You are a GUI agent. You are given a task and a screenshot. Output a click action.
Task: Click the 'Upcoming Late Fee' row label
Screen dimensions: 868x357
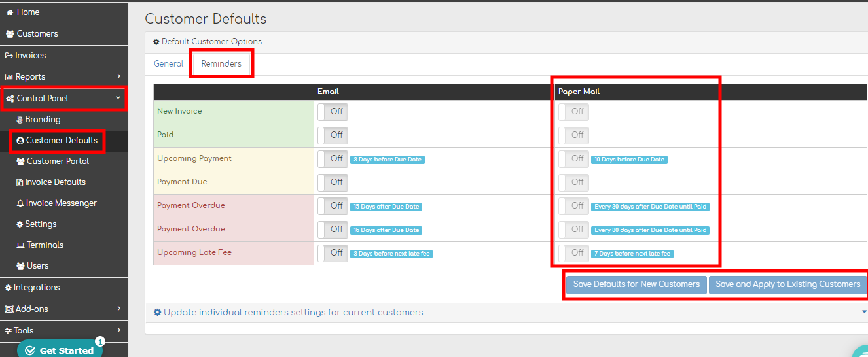coord(194,252)
